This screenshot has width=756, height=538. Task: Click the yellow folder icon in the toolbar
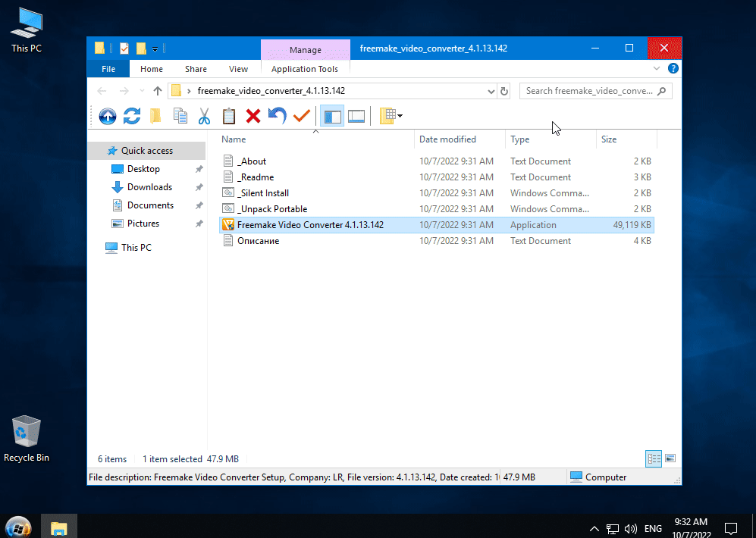pos(155,116)
